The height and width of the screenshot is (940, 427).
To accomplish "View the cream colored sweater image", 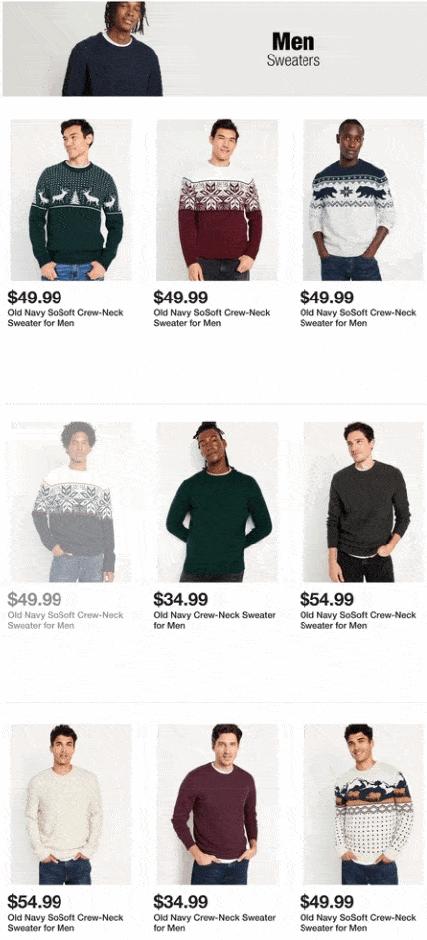I will click(x=71, y=804).
